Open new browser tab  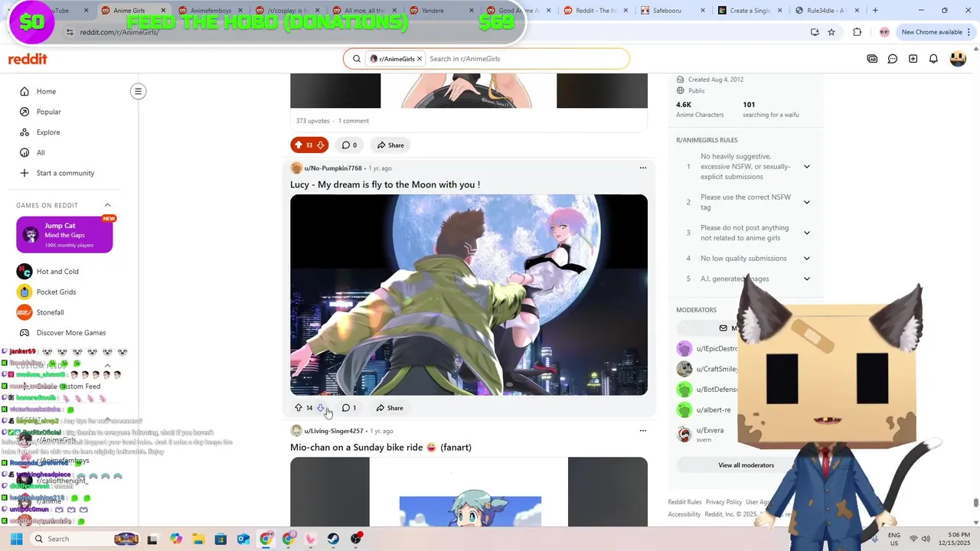875,11
